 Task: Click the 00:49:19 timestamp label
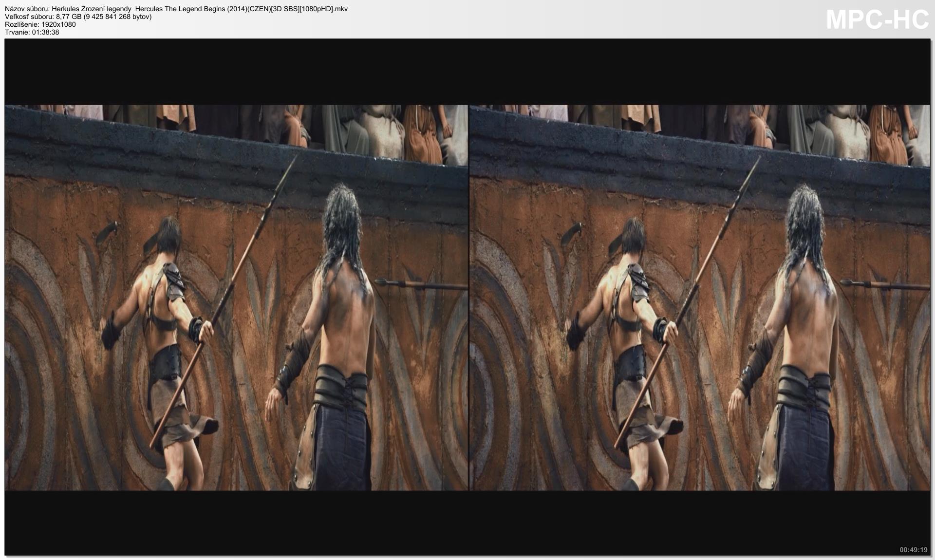point(913,550)
